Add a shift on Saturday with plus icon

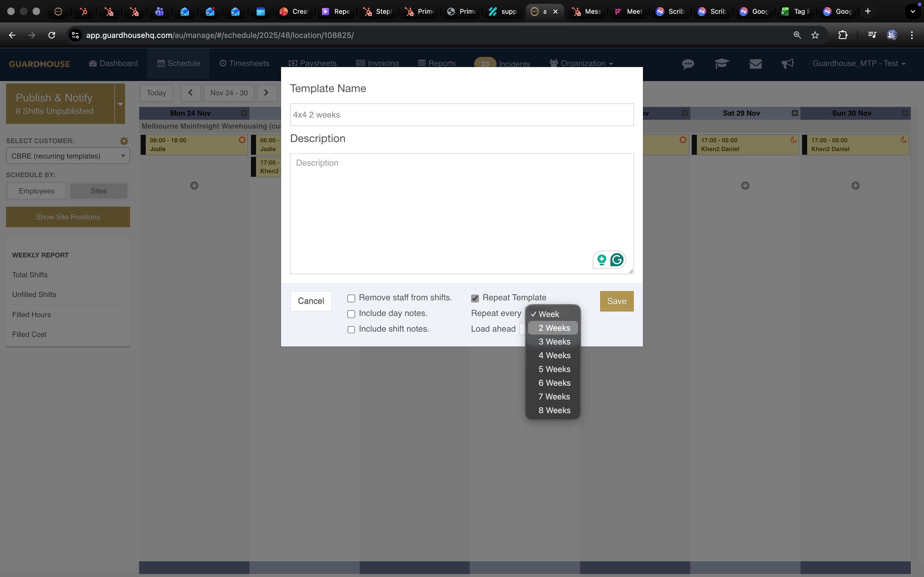(x=745, y=185)
